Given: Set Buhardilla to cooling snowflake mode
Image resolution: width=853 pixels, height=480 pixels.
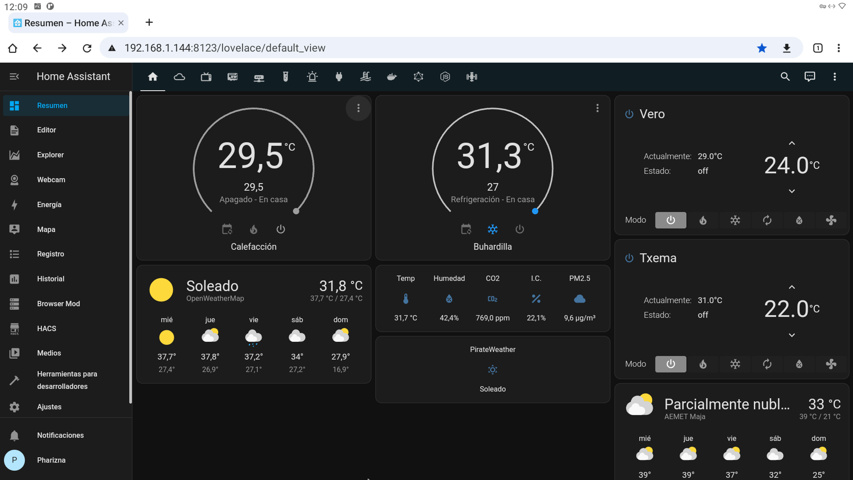Looking at the screenshot, I should point(492,229).
